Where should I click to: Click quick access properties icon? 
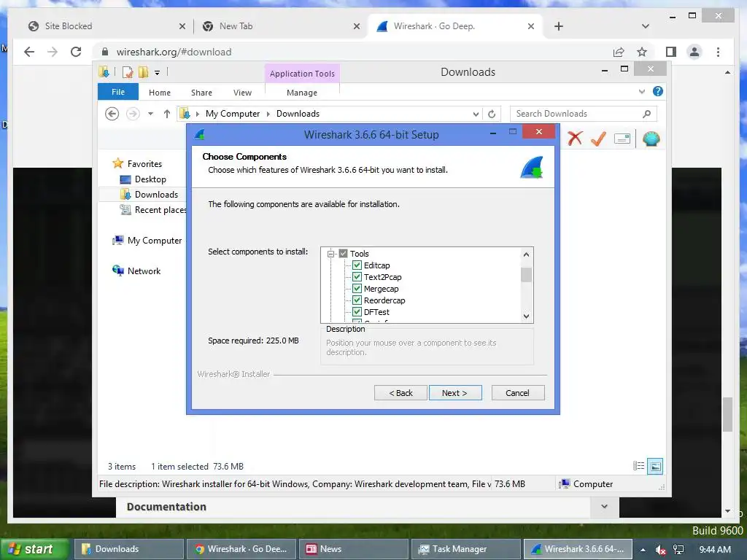point(128,72)
